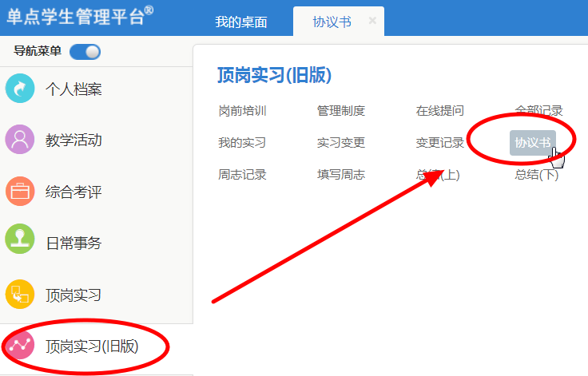Open the 总结(上) link
588x376 pixels.
pos(438,175)
